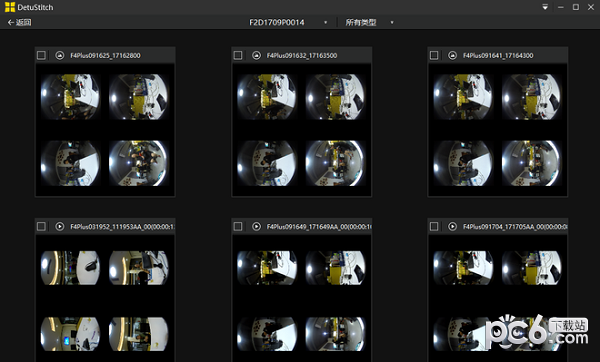Click the photo icon next to F4Plus091625_17162800

point(59,55)
